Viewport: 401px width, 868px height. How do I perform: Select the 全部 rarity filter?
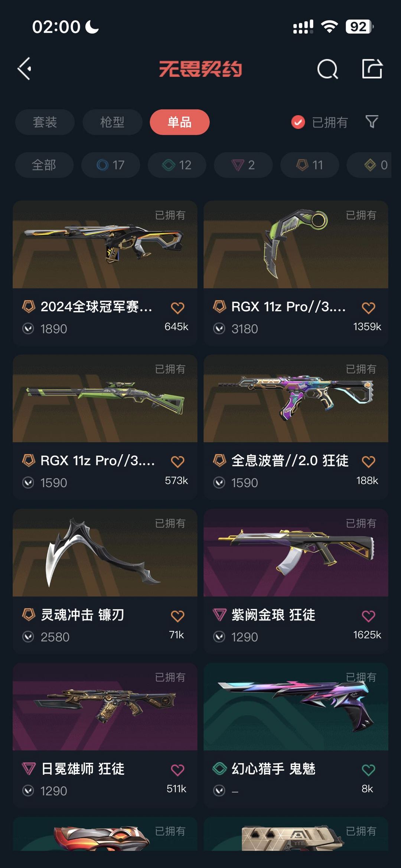click(44, 165)
